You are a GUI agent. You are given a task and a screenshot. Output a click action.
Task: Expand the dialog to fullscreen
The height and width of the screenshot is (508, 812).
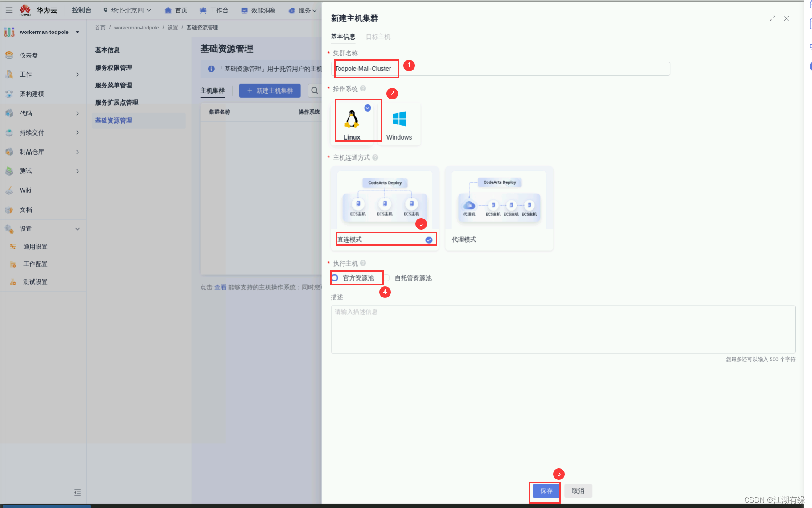(x=772, y=18)
